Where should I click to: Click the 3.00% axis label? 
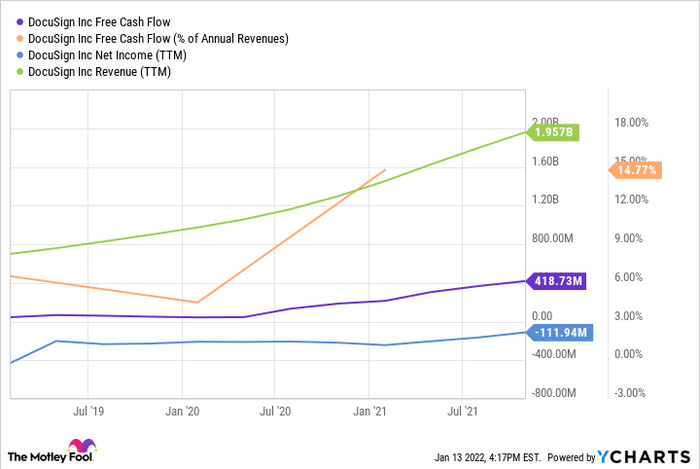pyautogui.click(x=629, y=316)
